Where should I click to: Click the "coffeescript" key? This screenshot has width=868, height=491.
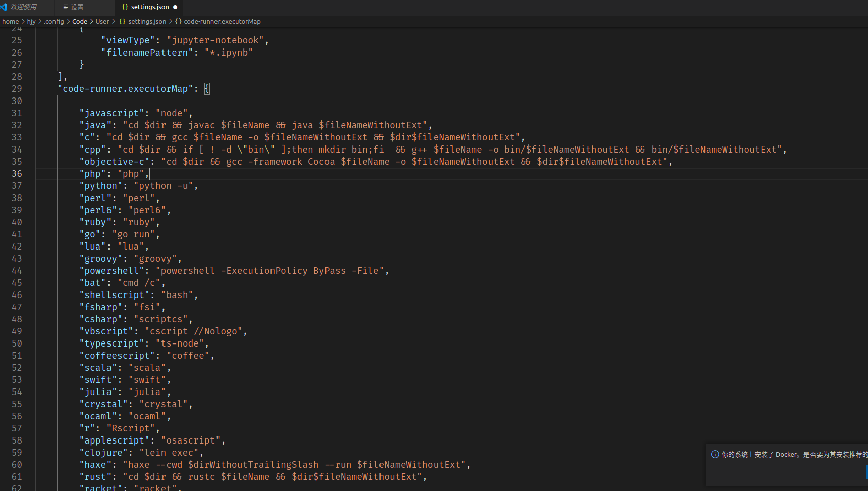tap(117, 356)
